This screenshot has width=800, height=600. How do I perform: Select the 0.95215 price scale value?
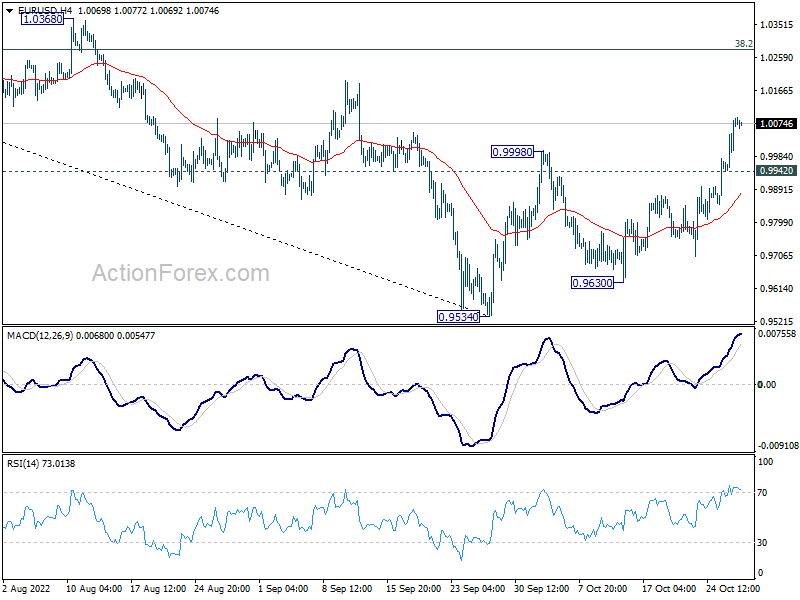pyautogui.click(x=777, y=321)
